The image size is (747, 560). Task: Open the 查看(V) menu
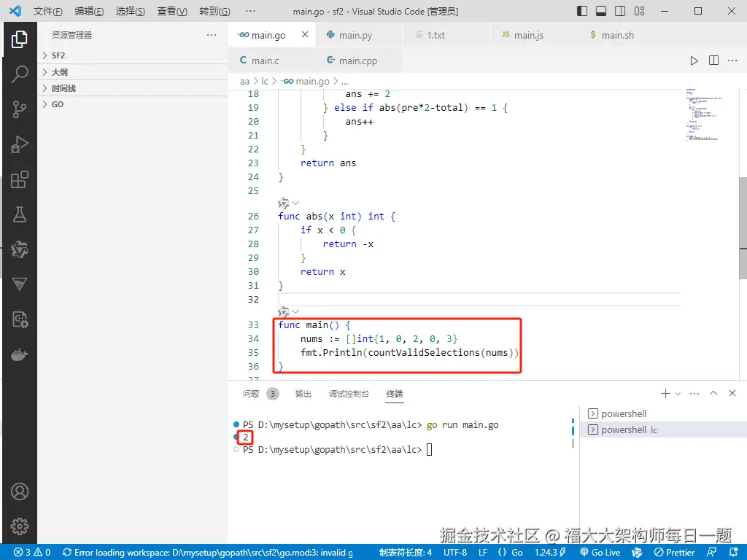click(172, 11)
